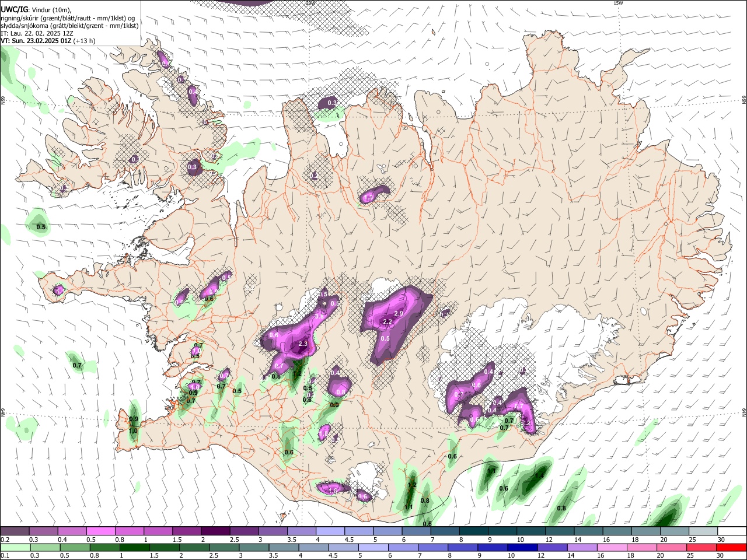The width and height of the screenshot is (747, 560).
Task: Select the purple 12–14 swatch in lower legend
Action: click(553, 547)
